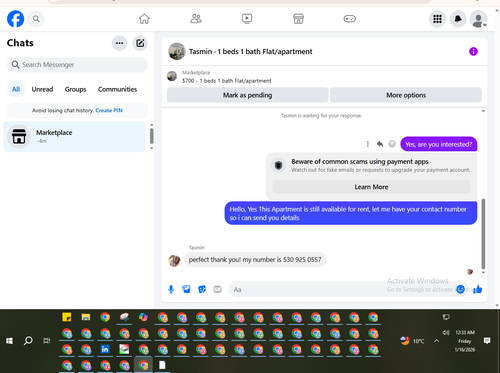
Task: Open Chats options three-dot button
Action: pos(119,43)
